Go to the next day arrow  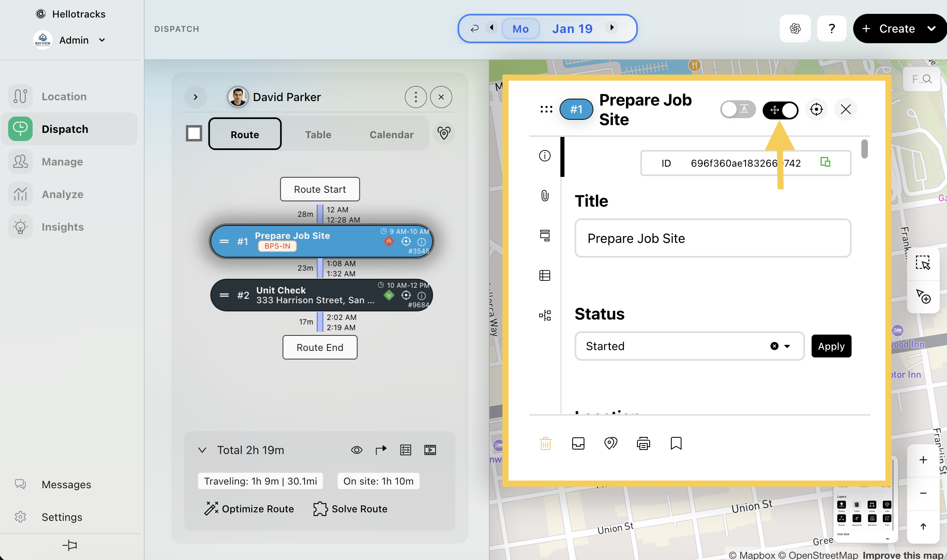click(612, 28)
